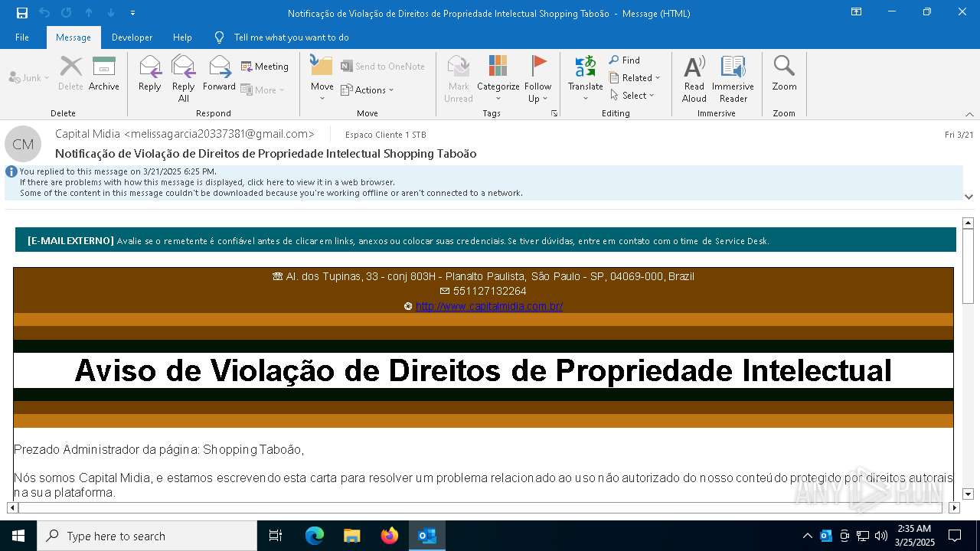Expand the message header chevron
Screen dimensions: 980x551
[969, 197]
